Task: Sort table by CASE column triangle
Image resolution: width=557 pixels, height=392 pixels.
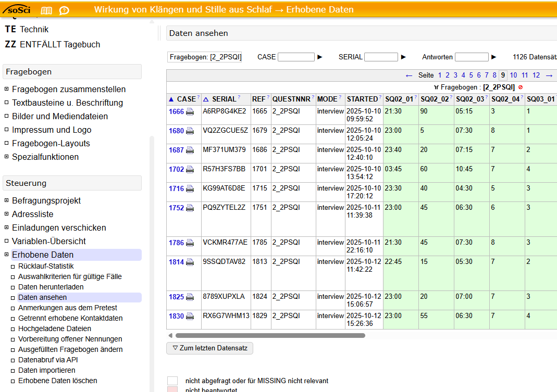Action: coord(171,99)
